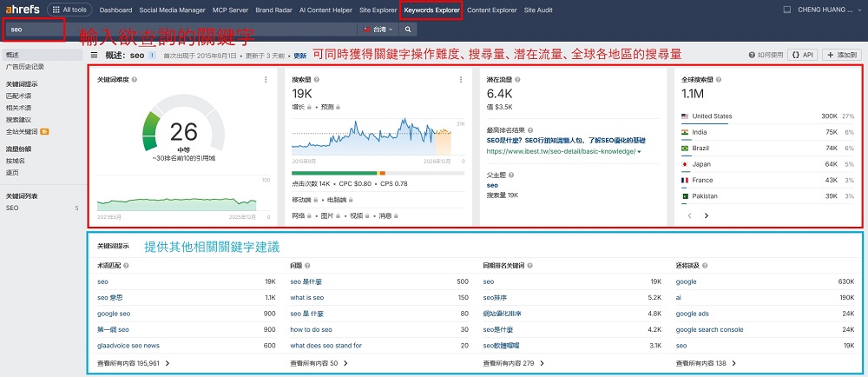Image resolution: width=868 pixels, height=377 pixels.
Task: Click help icon next to 潜在流量
Action: [x=517, y=80]
